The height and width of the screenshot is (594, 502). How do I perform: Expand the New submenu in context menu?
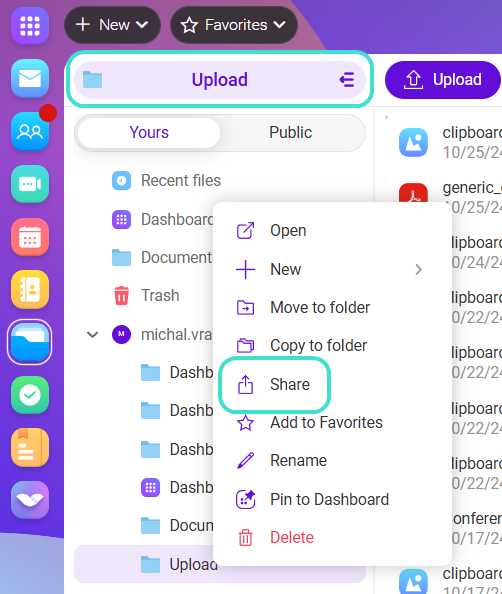pos(329,269)
